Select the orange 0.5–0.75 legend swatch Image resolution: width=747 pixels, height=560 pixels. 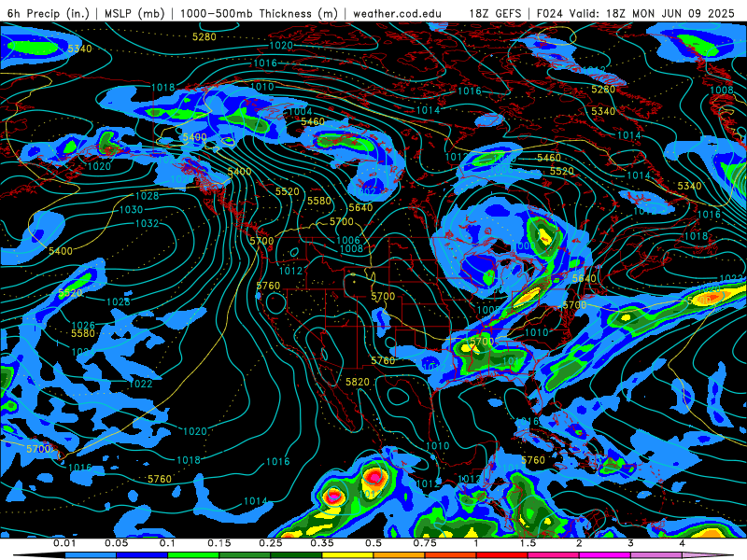[x=399, y=555]
